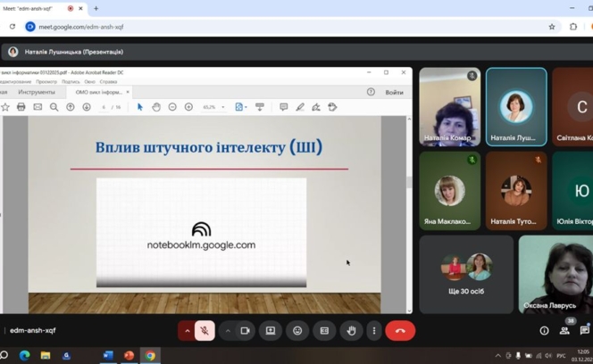Go to next page with the down arrow
Viewport: 593px width, 364px height.
tap(87, 107)
